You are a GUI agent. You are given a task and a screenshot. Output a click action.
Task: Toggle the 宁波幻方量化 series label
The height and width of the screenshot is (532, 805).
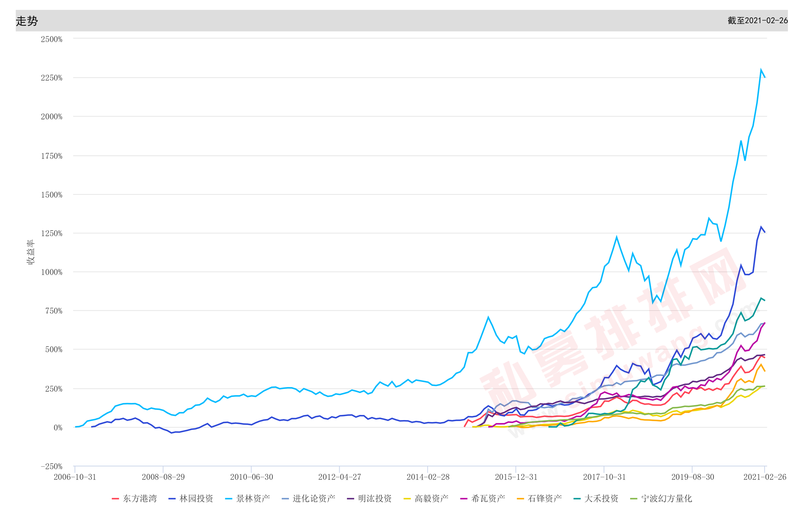(x=667, y=499)
